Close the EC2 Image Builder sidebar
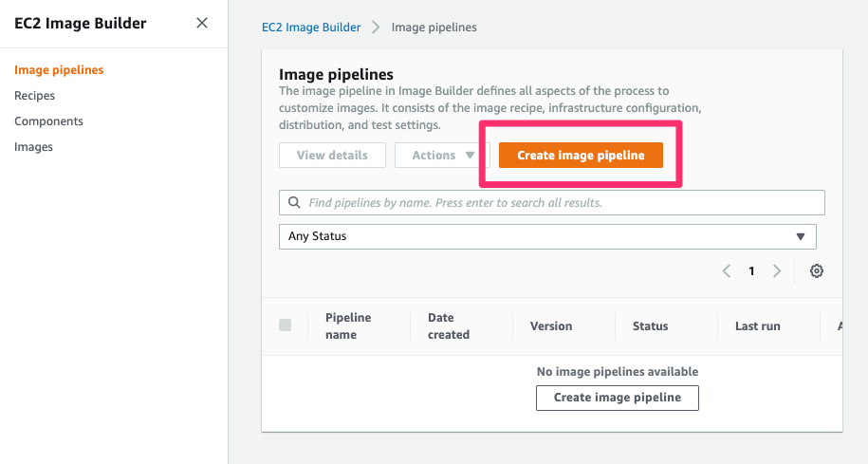 coord(202,23)
